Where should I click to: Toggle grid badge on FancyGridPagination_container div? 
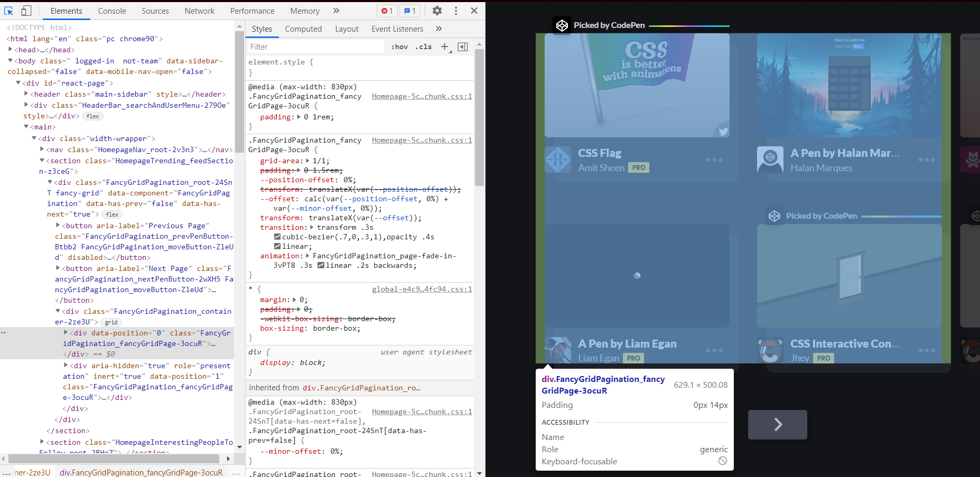point(111,322)
